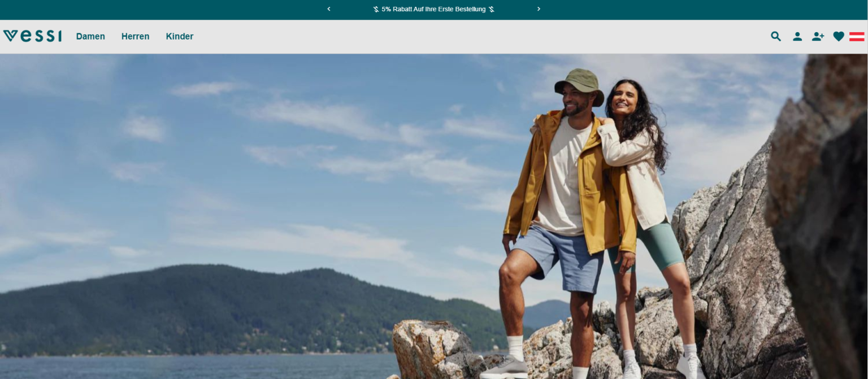Click the man's grey shoe in banner
Screen dimensions: 868x379
[x=505, y=368]
